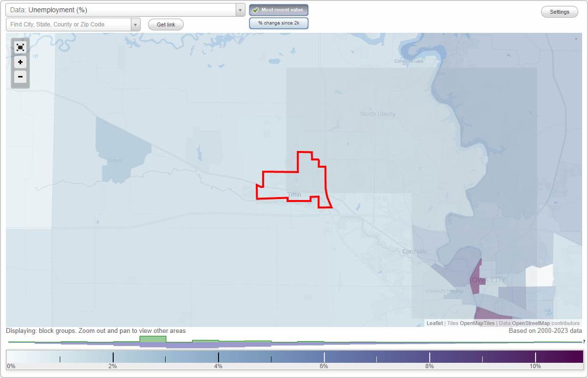Click the Coralville map label

415,251
